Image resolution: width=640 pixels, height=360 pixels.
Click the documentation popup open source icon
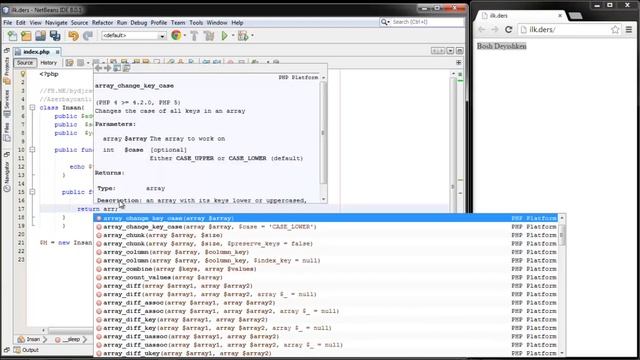(x=126, y=68)
